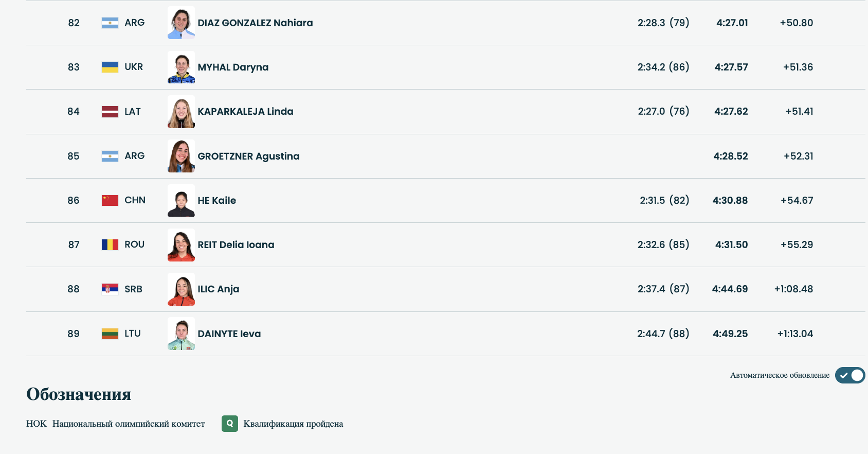Click the Argentina flag beside DIAZ GONZALEZ
Image resolution: width=868 pixels, height=454 pixels.
pos(110,23)
